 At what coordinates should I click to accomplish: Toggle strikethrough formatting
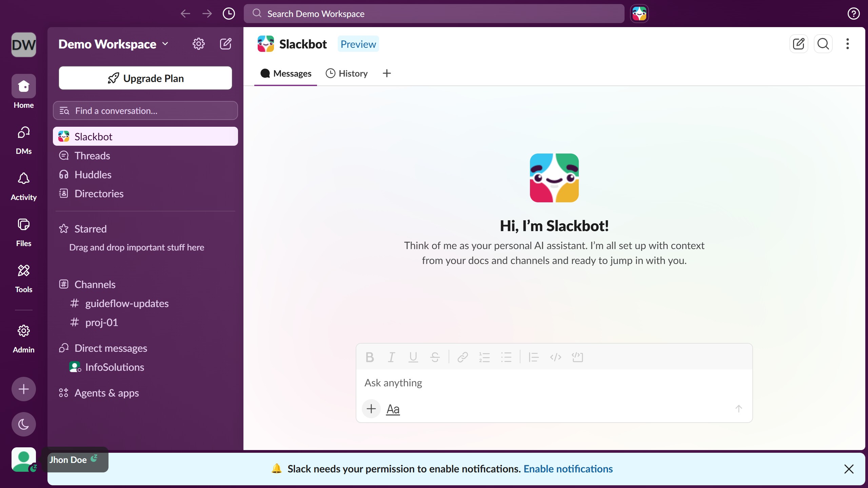[435, 357]
